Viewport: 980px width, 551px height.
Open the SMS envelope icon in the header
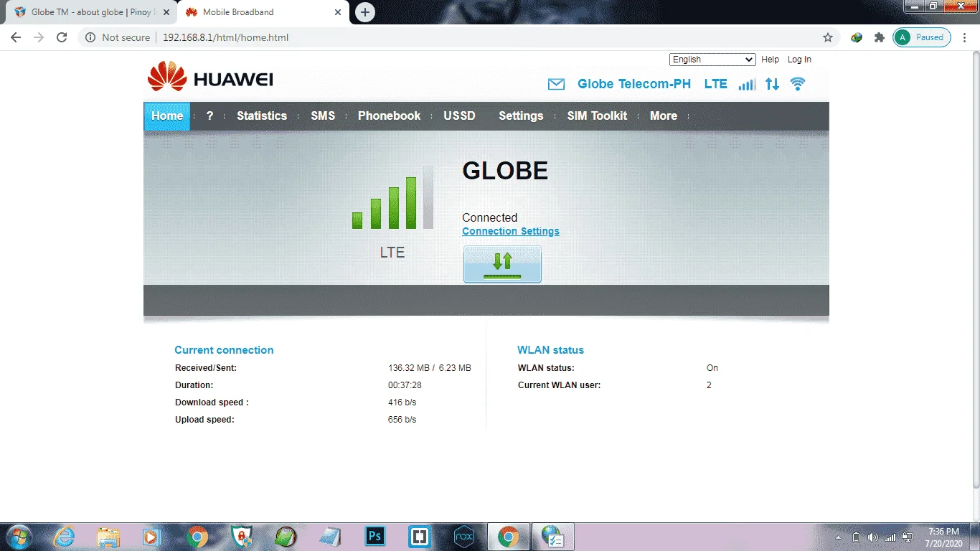[556, 84]
